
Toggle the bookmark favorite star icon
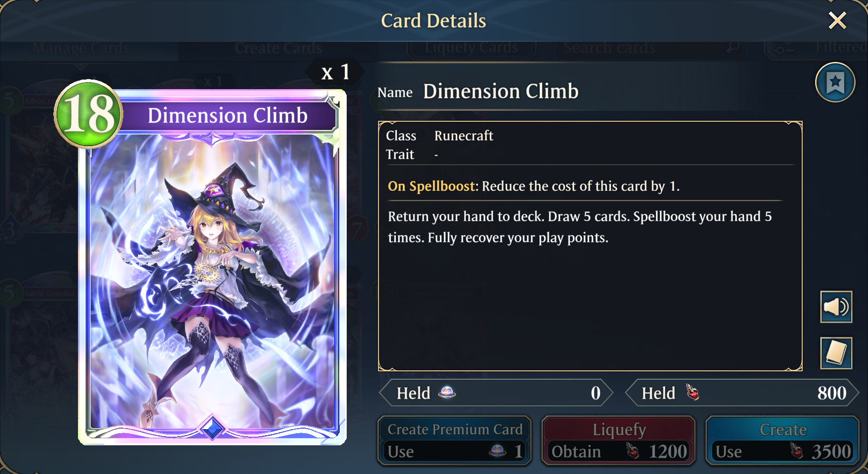(835, 82)
